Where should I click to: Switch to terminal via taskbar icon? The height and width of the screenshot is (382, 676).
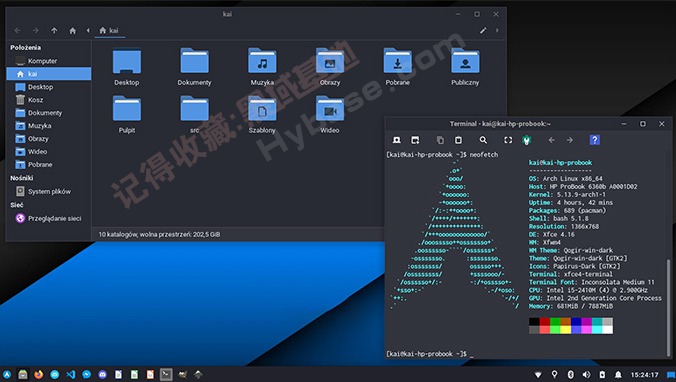coord(166,374)
